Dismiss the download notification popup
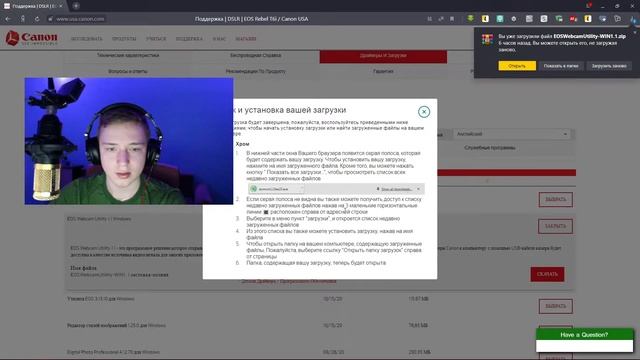Image resolution: width=640 pixels, height=360 pixels. pyautogui.click(x=634, y=32)
